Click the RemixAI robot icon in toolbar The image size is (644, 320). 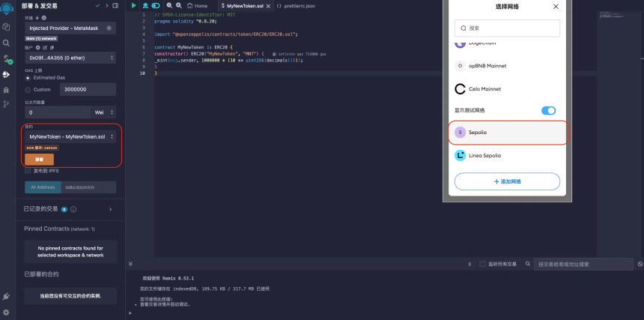[x=145, y=6]
